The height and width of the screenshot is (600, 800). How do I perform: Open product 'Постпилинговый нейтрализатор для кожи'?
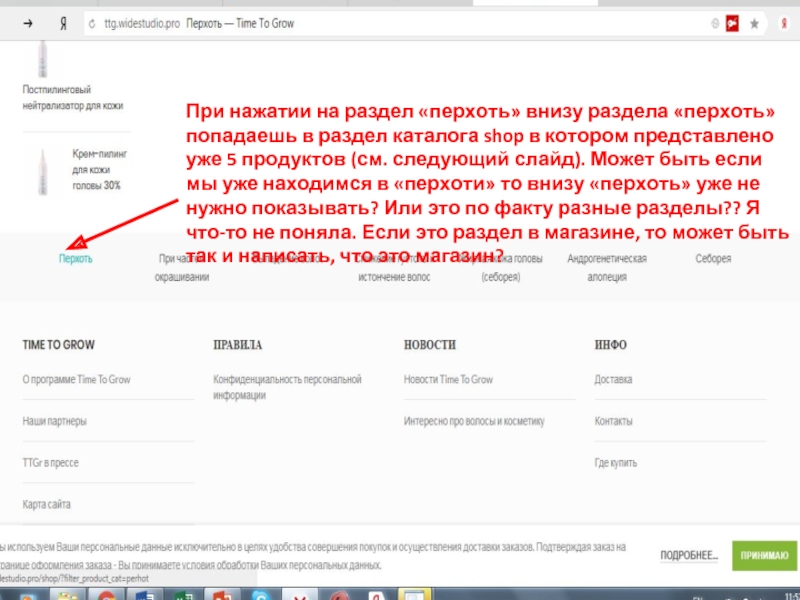coord(72,97)
